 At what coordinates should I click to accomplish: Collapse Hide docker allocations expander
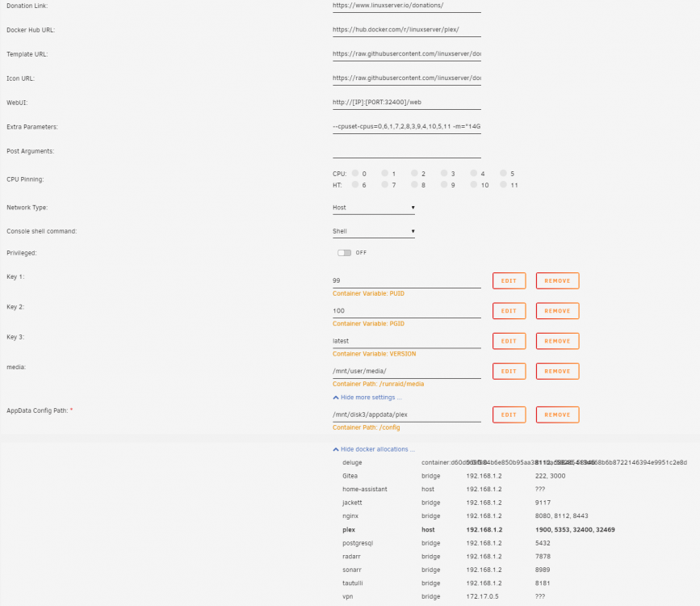pos(374,449)
